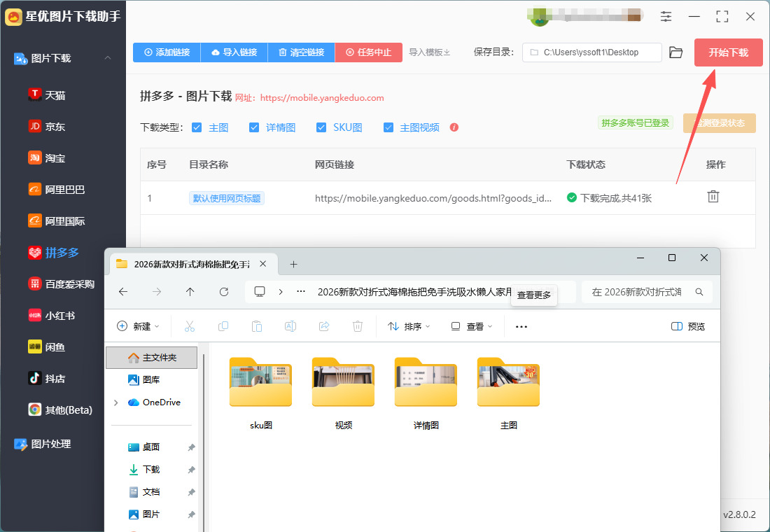The height and width of the screenshot is (532, 770).
Task: Toggle the SKU图 checkbox
Action: point(321,127)
